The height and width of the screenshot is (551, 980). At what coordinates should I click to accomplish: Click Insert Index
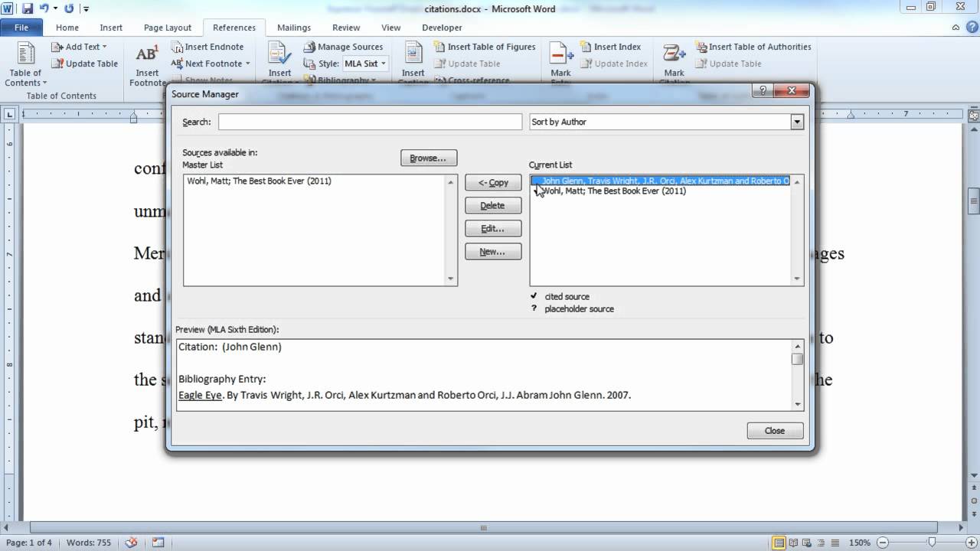point(610,47)
